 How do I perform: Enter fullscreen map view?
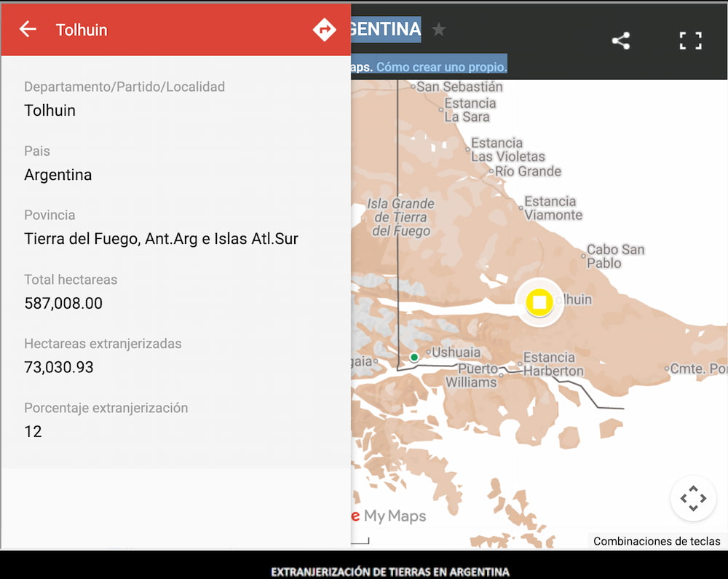coord(690,41)
